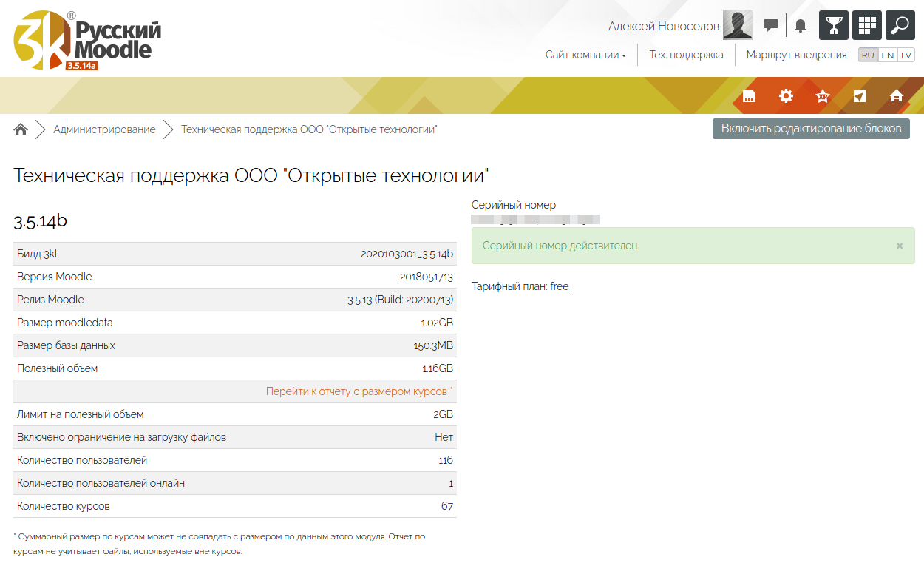This screenshot has width=924, height=563.
Task: Open the course size report link
Action: pos(358,391)
